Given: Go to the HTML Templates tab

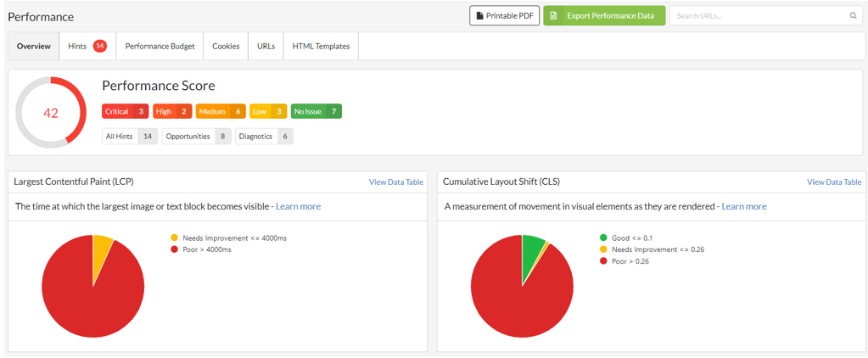Looking at the screenshot, I should pyautogui.click(x=321, y=47).
